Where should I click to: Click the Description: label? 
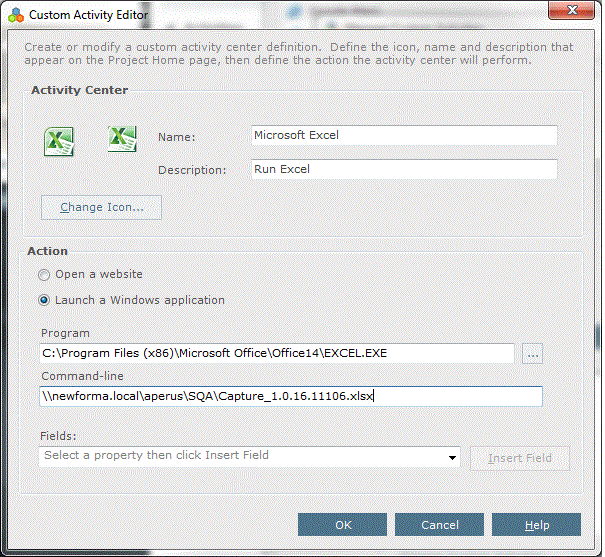(192, 170)
